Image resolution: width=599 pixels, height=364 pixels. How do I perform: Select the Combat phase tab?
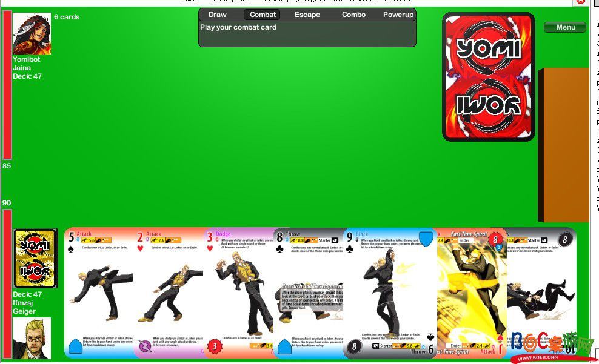tap(263, 15)
